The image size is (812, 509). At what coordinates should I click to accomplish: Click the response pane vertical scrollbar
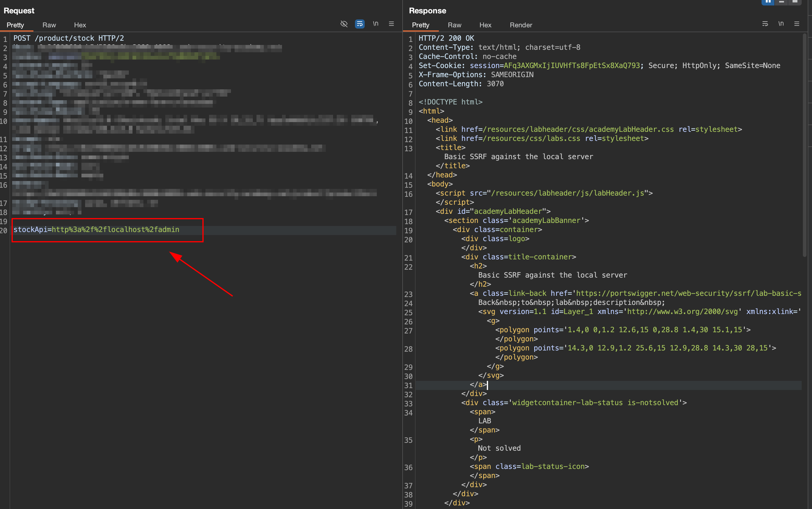coord(804,145)
